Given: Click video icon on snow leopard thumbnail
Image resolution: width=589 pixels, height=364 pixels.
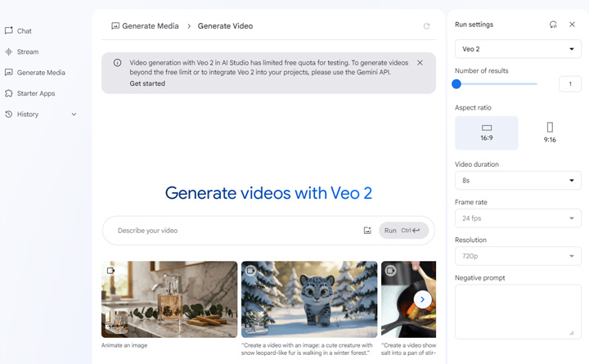Looking at the screenshot, I should 250,271.
